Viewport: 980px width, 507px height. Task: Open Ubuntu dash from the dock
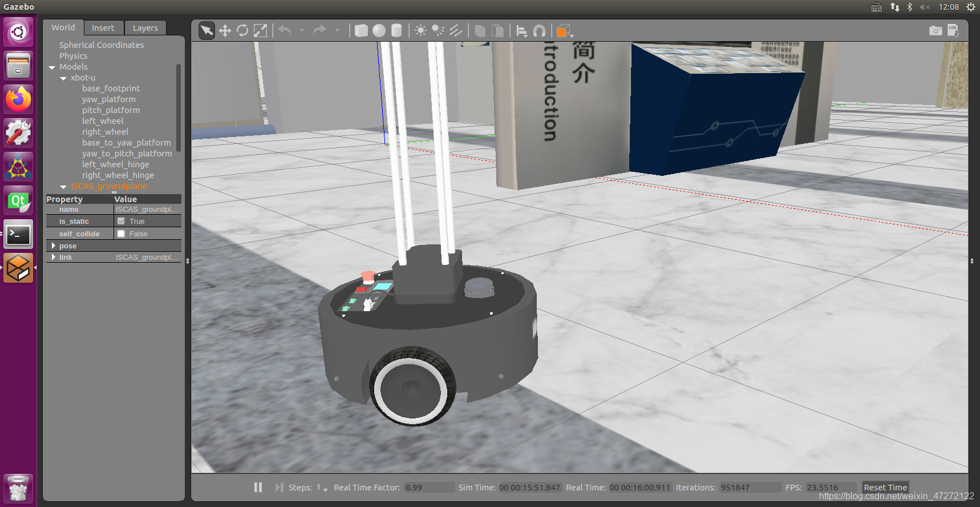pyautogui.click(x=18, y=31)
